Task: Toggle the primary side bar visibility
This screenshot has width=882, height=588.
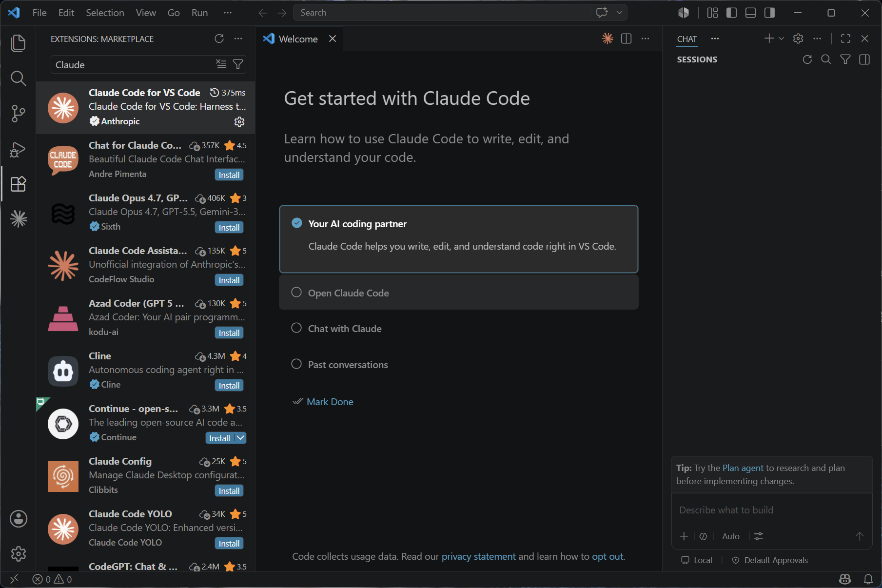Action: click(732, 13)
